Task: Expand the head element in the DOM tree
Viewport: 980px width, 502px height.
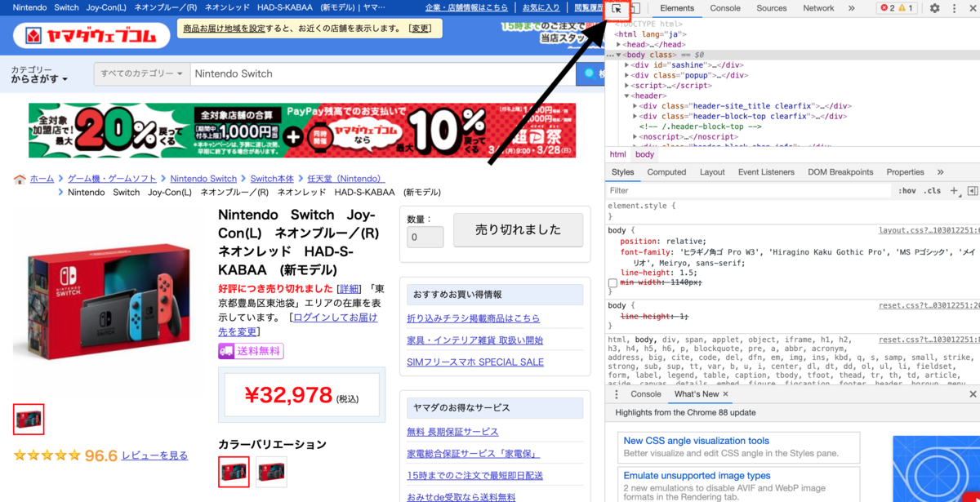Action: click(x=618, y=43)
